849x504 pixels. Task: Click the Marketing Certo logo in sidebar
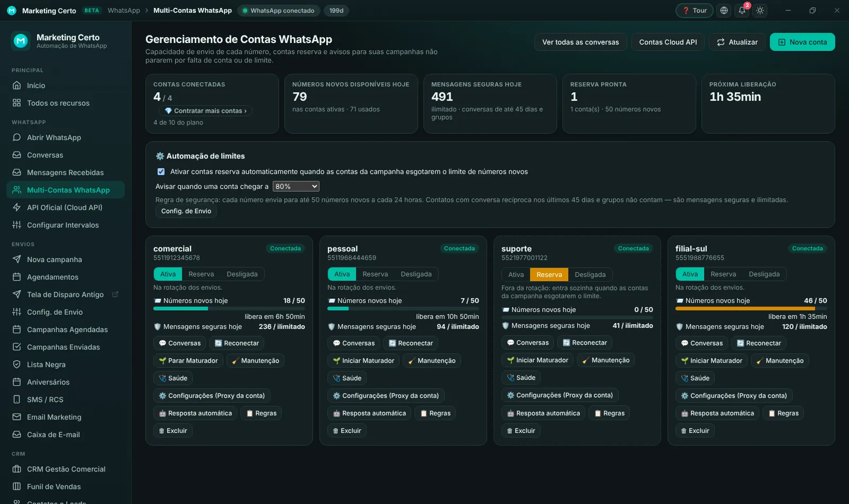click(21, 41)
